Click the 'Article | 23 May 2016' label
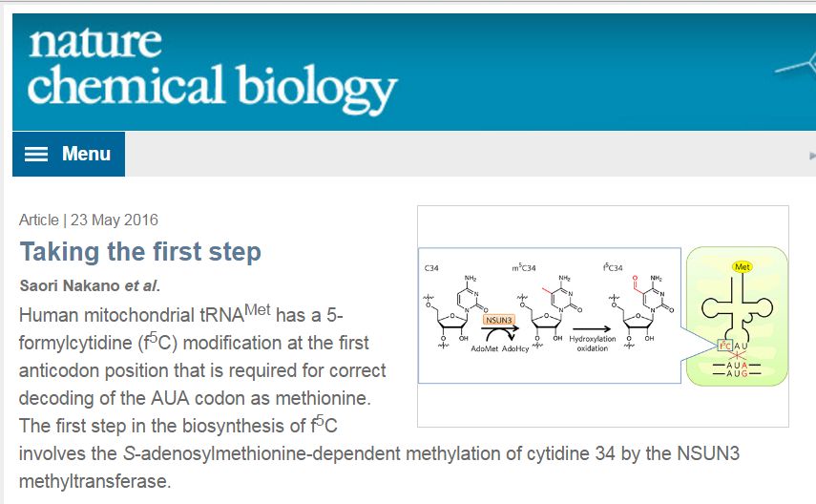Viewport: 816px width, 504px height. (x=89, y=220)
